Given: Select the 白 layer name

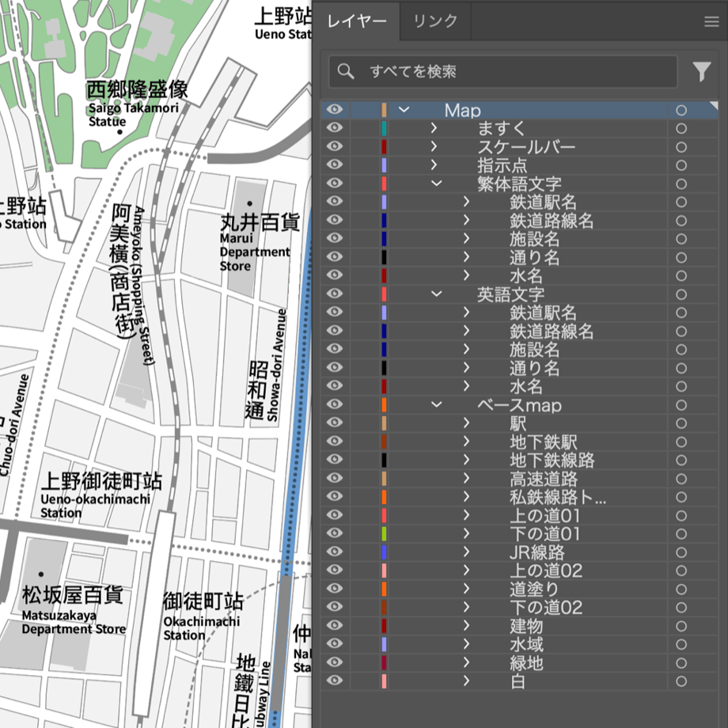Looking at the screenshot, I should 518,681.
